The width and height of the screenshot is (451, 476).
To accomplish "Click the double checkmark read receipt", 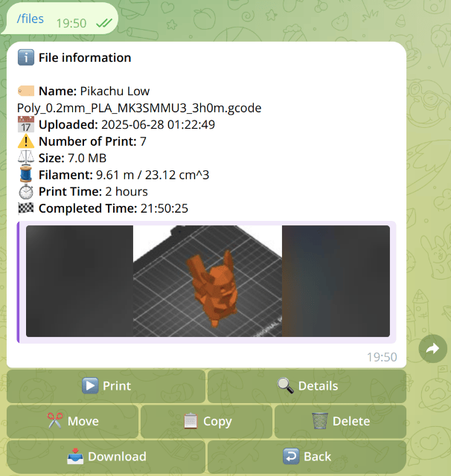I will tap(104, 23).
